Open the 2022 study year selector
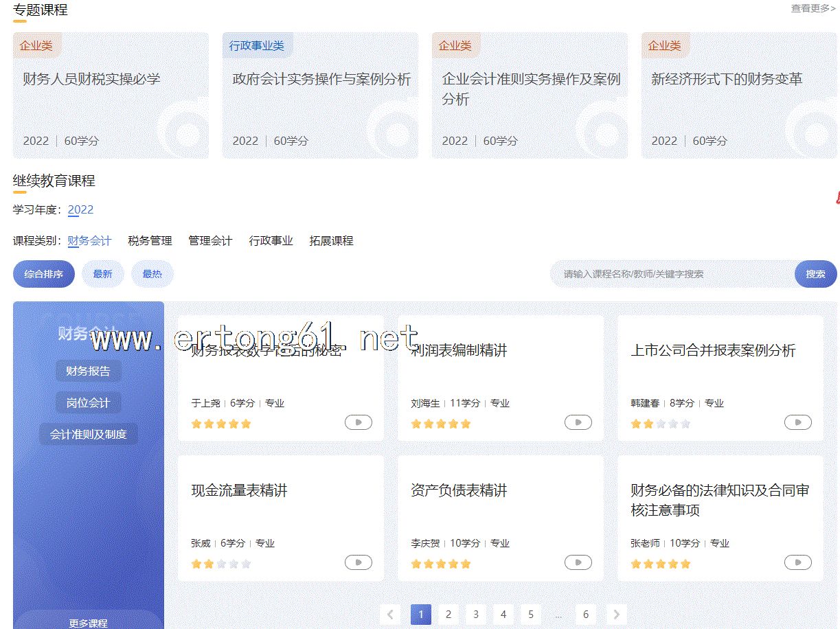The height and width of the screenshot is (629, 840). click(80, 210)
